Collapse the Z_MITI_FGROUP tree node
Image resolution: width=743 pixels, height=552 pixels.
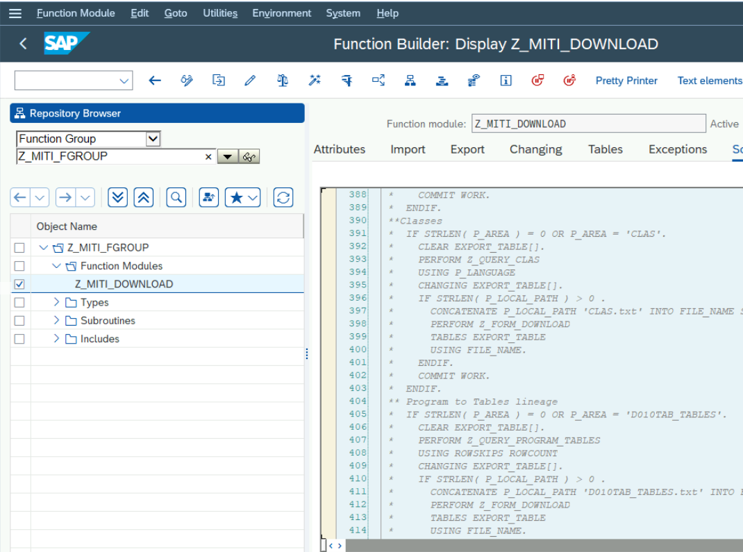click(43, 247)
